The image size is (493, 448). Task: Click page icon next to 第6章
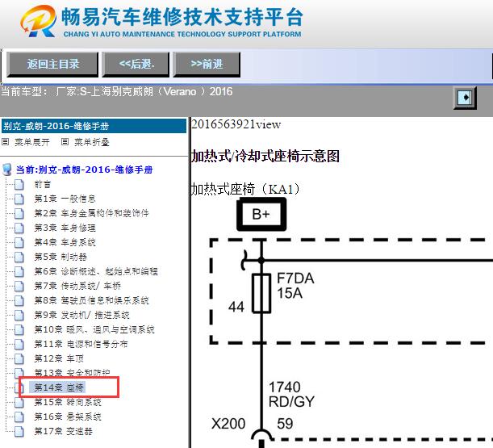pyautogui.click(x=19, y=271)
